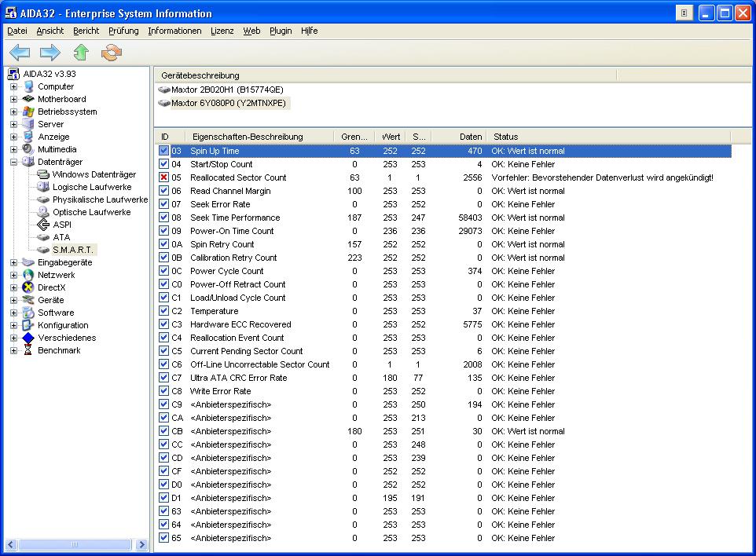Sort by the Wert column header

pos(391,137)
